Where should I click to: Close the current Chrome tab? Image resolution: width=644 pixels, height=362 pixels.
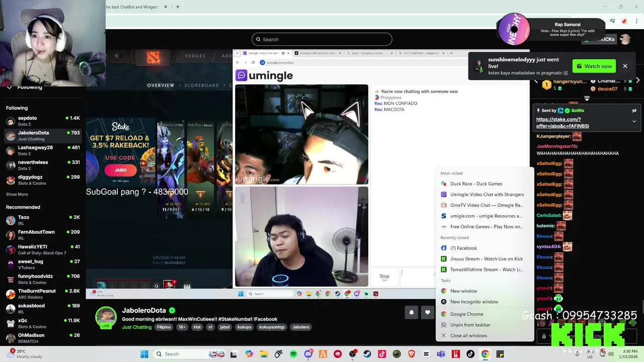[x=166, y=7]
